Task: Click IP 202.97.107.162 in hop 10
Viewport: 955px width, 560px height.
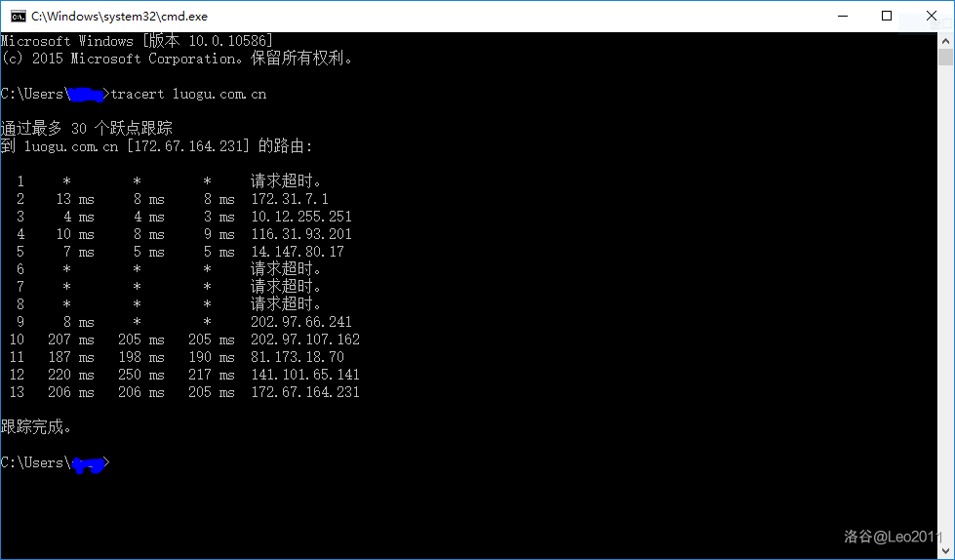Action: click(305, 340)
